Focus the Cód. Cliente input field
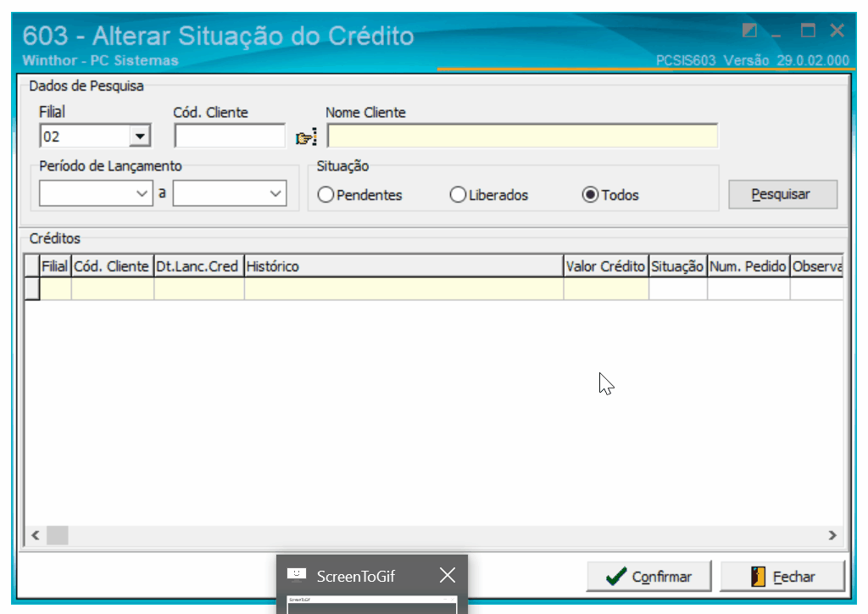The image size is (868, 614). point(230,136)
